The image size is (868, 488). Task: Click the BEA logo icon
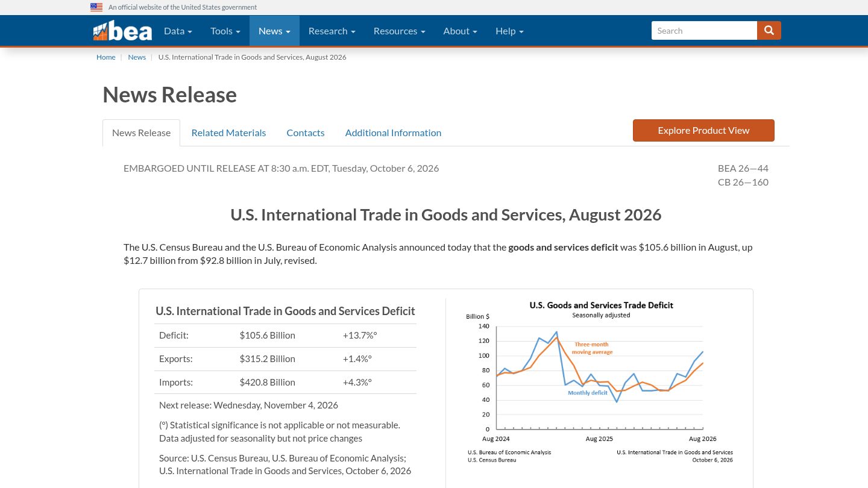pyautogui.click(x=122, y=31)
